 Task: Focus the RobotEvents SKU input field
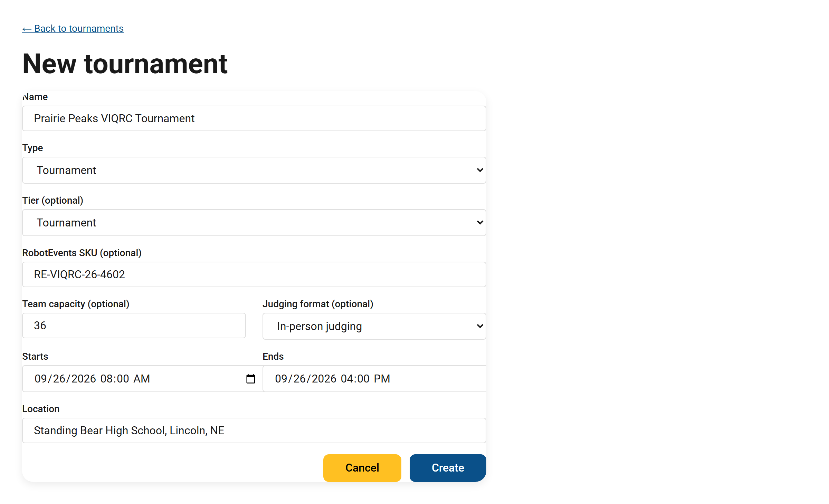[254, 274]
